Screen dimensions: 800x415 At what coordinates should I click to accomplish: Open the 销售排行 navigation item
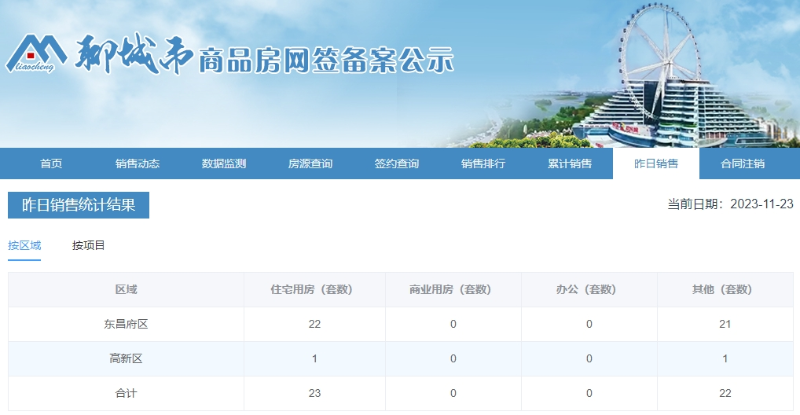point(483,164)
